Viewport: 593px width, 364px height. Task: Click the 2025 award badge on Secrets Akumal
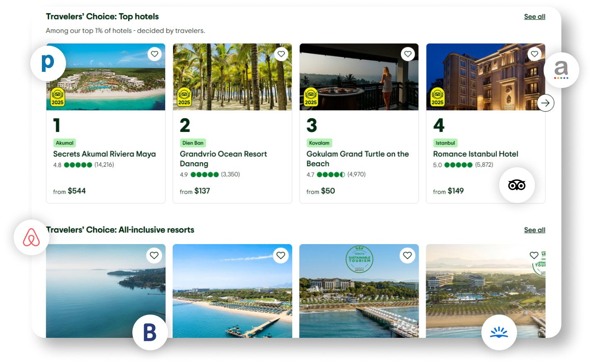click(x=58, y=97)
